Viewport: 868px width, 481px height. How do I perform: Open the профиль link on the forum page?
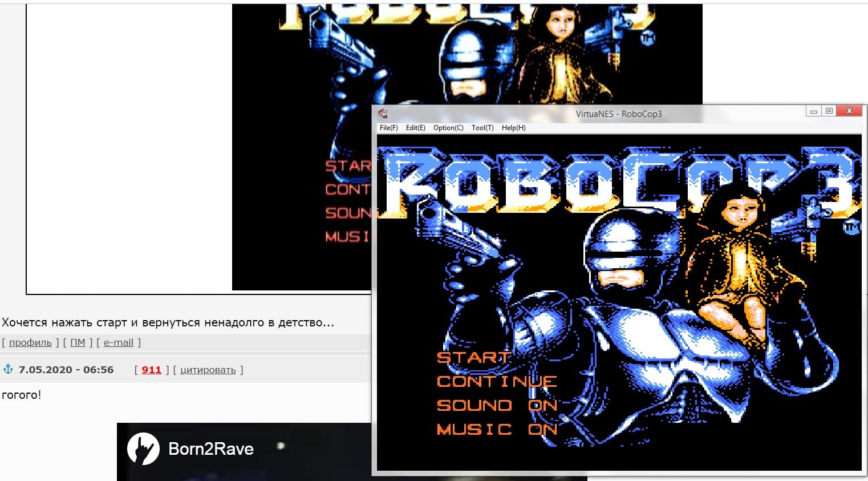pyautogui.click(x=30, y=342)
